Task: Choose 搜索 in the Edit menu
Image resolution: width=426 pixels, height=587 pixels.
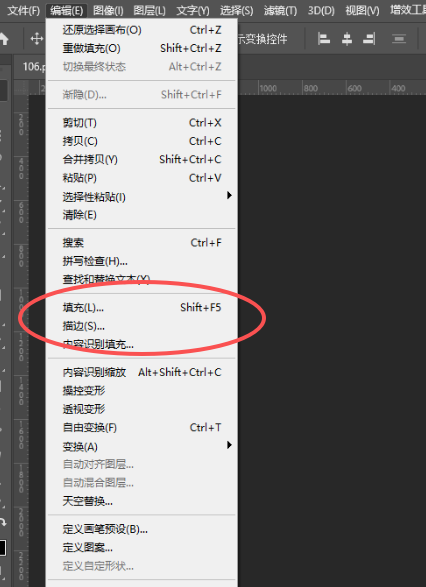Action: (x=142, y=243)
